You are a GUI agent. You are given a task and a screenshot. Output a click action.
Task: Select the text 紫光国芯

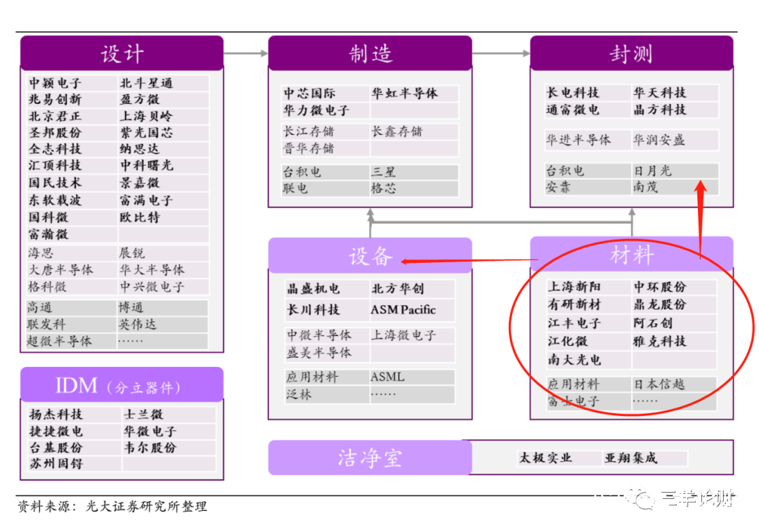pyautogui.click(x=146, y=133)
